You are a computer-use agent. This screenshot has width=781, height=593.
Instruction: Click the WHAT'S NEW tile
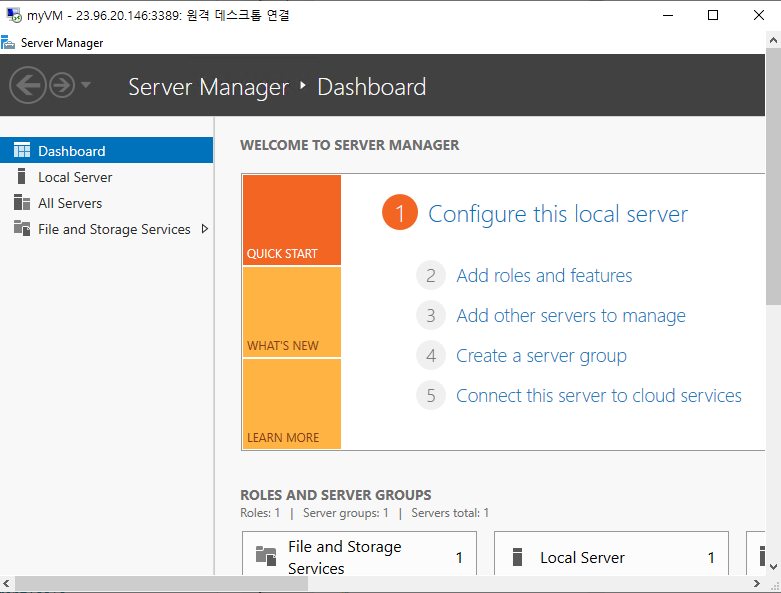point(292,312)
